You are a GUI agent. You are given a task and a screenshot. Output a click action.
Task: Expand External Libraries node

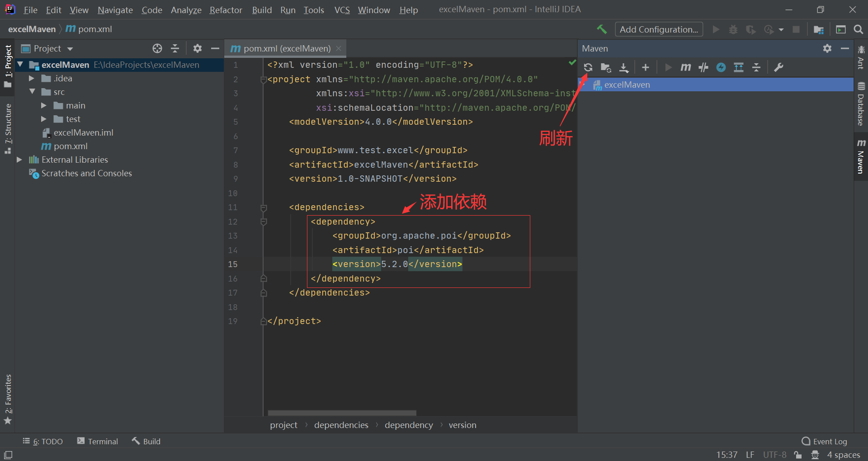coord(19,160)
